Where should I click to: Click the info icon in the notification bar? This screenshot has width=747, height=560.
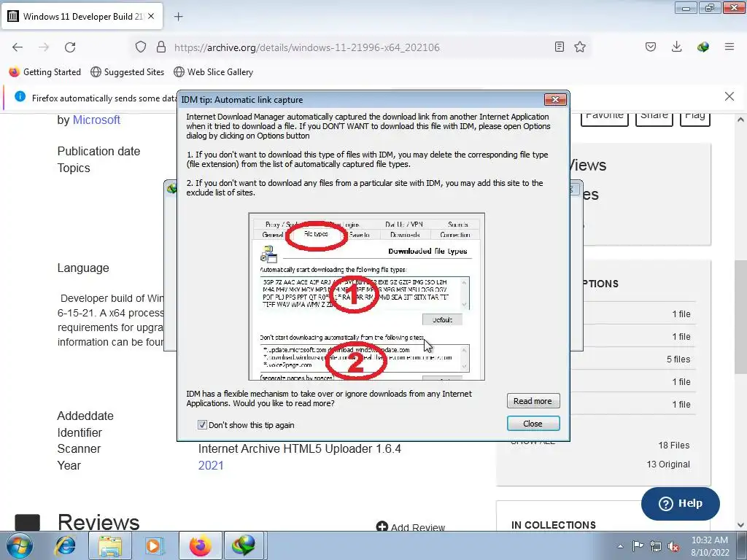[20, 97]
